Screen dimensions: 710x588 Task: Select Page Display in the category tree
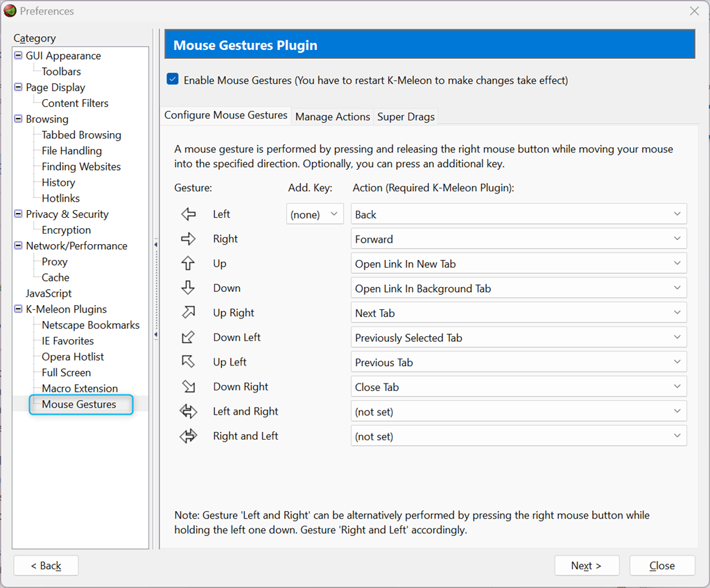55,87
